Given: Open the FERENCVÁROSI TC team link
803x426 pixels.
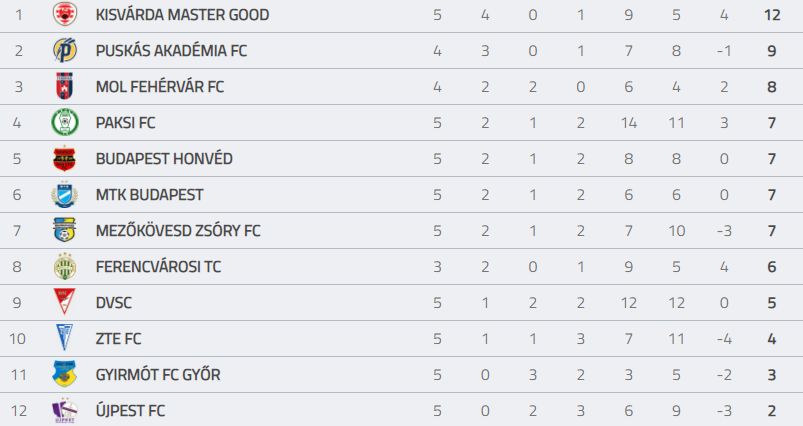Looking at the screenshot, I should click(158, 267).
